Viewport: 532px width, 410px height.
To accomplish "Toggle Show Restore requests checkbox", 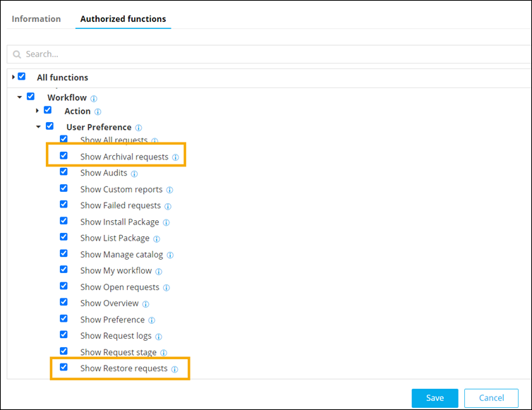I will tap(64, 367).
